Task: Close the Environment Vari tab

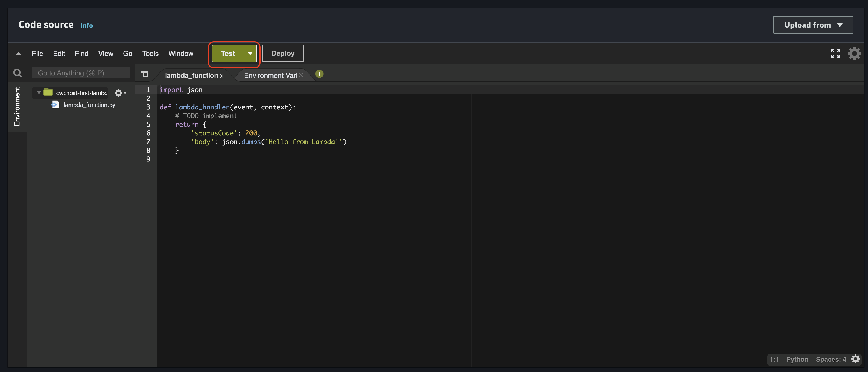Action: tap(300, 75)
